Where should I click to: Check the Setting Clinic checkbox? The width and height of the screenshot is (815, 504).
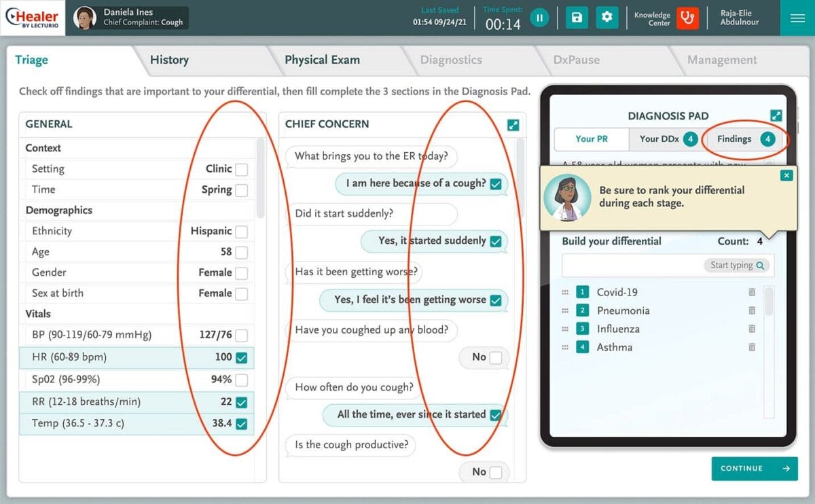[x=241, y=168]
